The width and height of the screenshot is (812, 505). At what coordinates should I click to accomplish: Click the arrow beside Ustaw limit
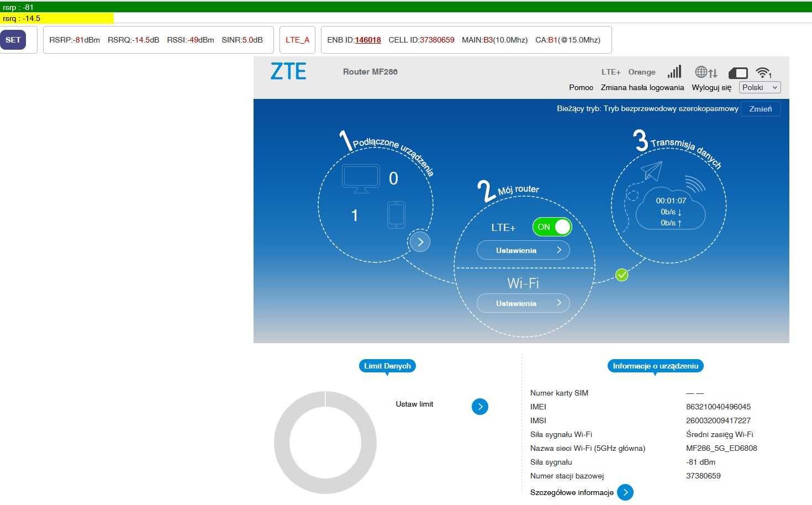click(x=480, y=407)
